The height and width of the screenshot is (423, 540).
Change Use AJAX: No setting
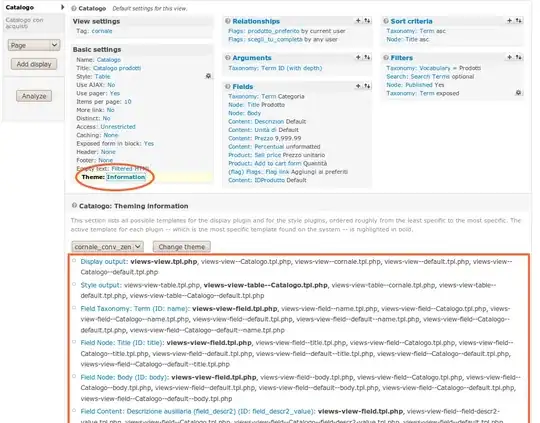tap(111, 85)
